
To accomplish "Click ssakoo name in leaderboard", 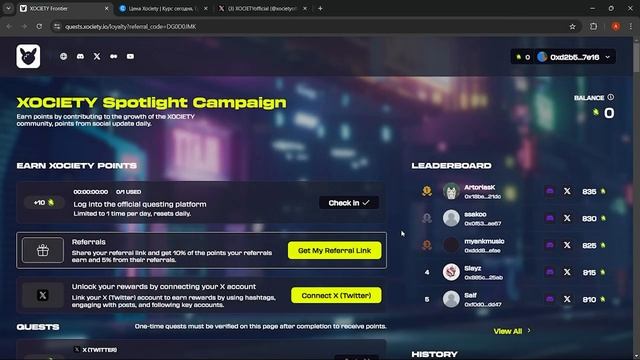I will coord(475,214).
